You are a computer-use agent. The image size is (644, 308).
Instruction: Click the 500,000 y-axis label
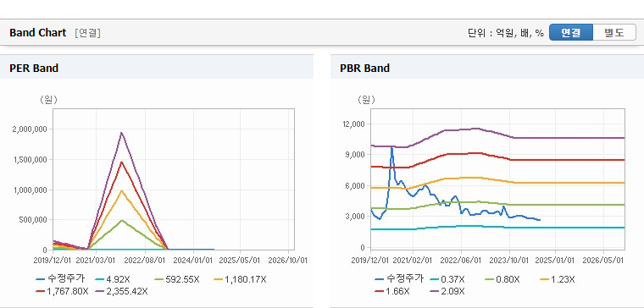[34, 220]
